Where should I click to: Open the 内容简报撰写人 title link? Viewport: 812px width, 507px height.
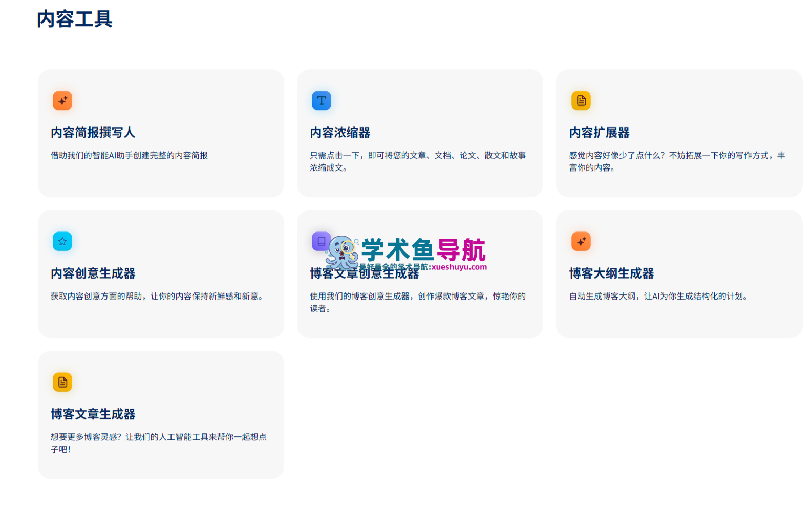point(93,133)
